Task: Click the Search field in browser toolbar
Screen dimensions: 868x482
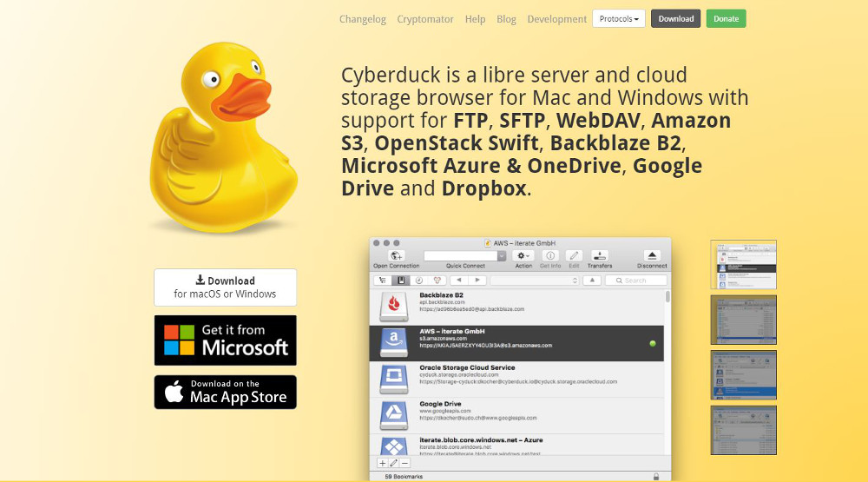Action: (635, 281)
